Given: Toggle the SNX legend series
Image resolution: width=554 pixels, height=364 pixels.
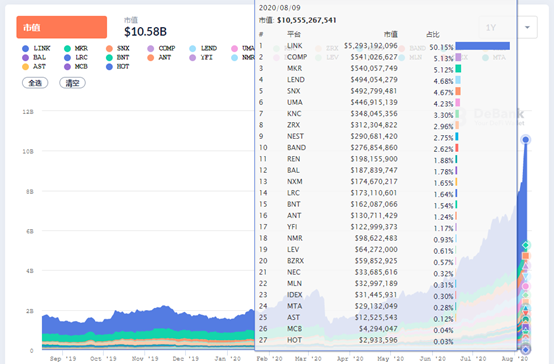Looking at the screenshot, I should tap(118, 48).
